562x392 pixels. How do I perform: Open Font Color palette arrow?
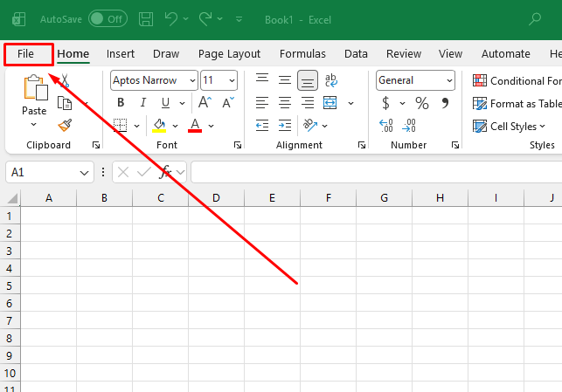(212, 126)
